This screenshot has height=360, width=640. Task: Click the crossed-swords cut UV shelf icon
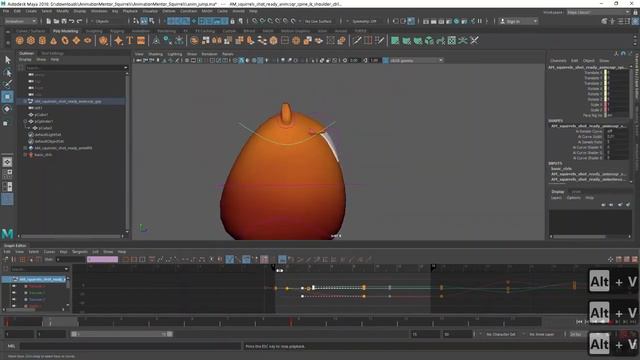(x=474, y=40)
